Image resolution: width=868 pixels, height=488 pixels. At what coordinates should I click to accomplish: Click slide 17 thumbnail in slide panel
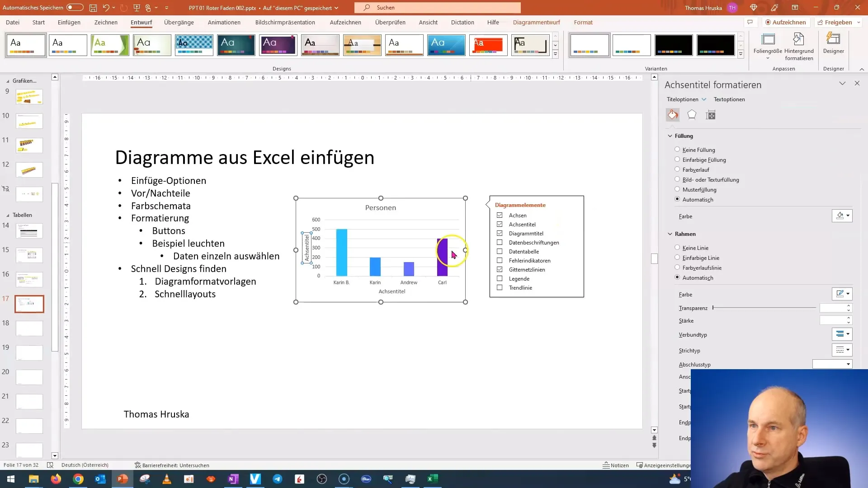(x=29, y=304)
